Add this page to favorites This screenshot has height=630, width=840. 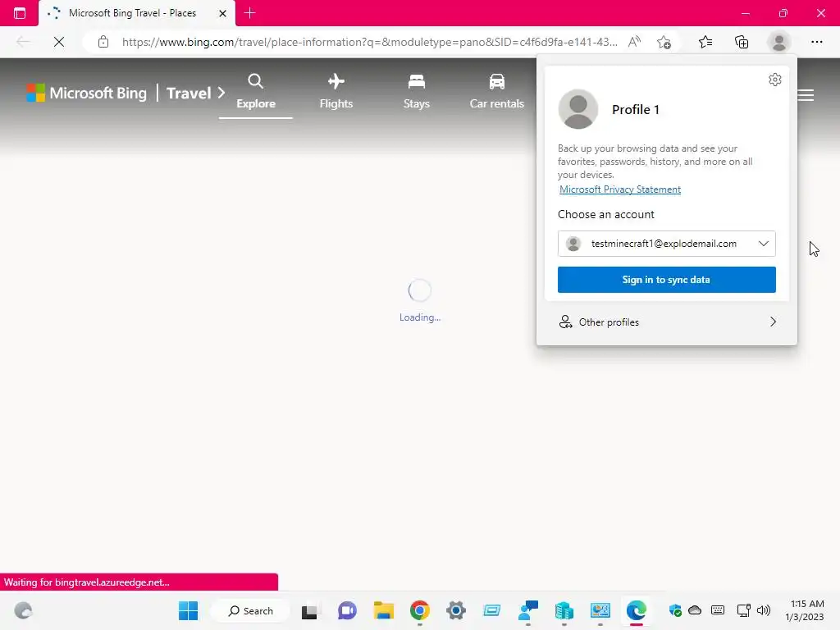[664, 42]
